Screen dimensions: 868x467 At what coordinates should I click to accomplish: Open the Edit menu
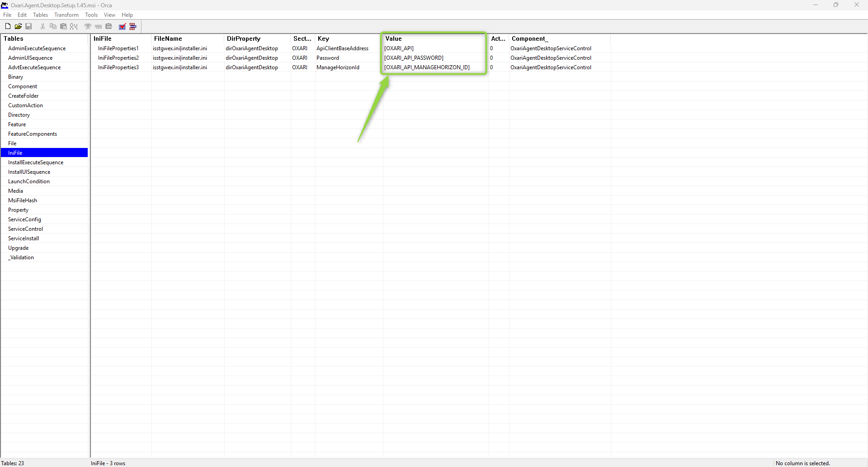coord(22,15)
